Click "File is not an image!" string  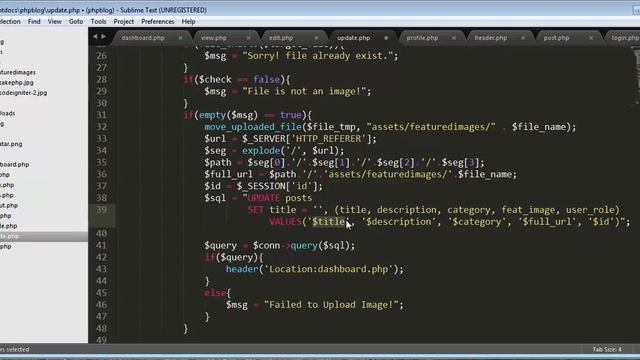click(x=304, y=91)
